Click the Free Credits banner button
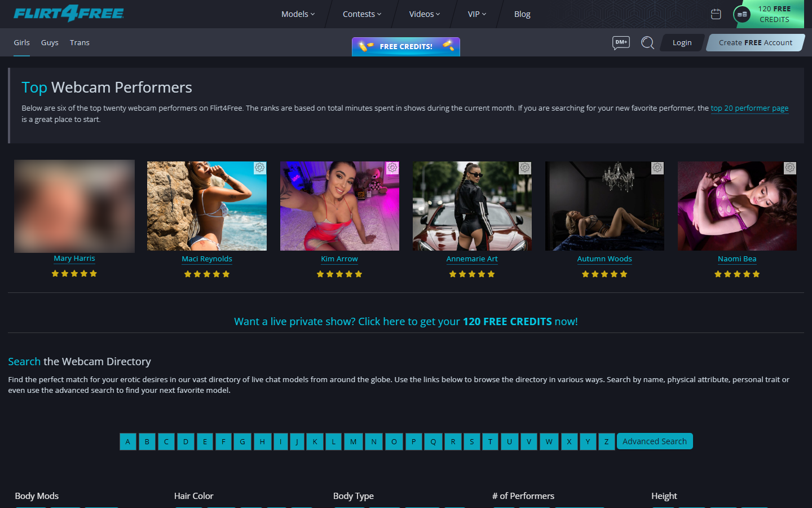Image resolution: width=812 pixels, height=508 pixels. [406, 46]
